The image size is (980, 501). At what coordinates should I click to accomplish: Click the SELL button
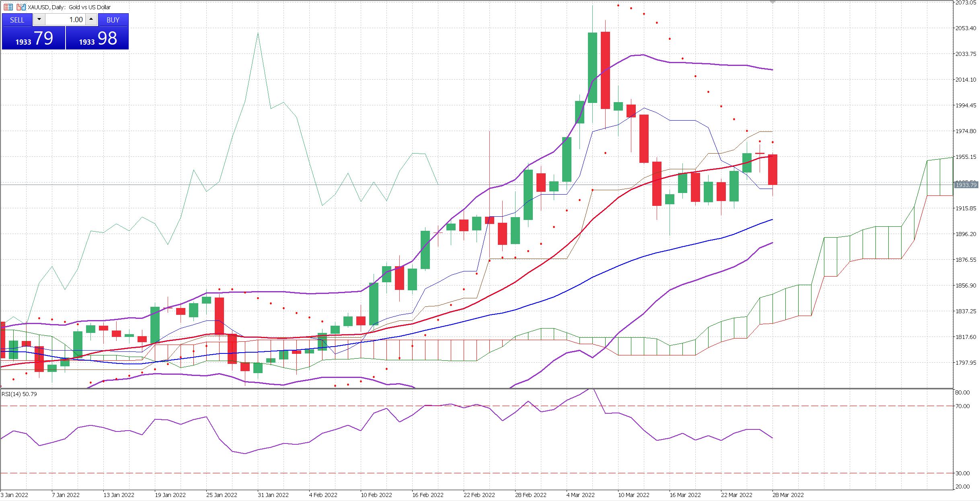(17, 20)
